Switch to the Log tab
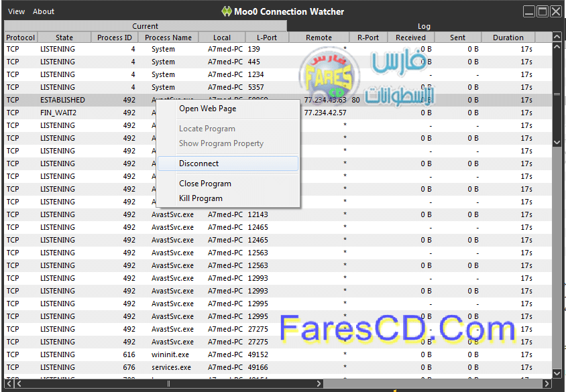Viewport: 566px width, 392px height. (424, 26)
